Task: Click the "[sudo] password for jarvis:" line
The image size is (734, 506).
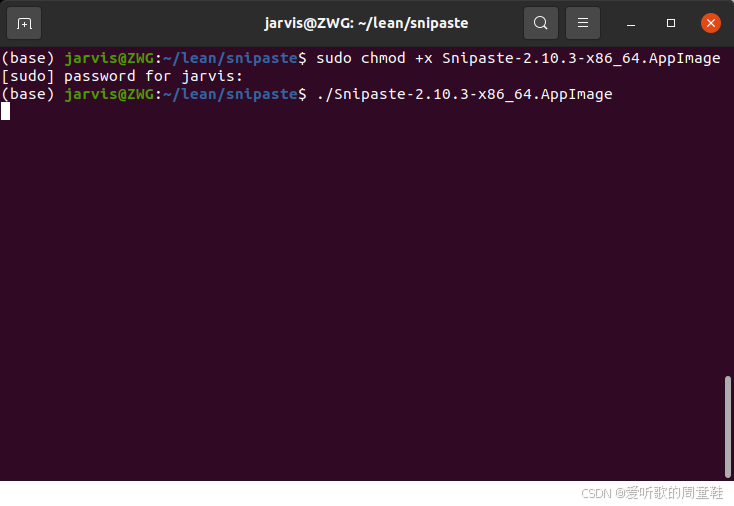Action: 122,76
